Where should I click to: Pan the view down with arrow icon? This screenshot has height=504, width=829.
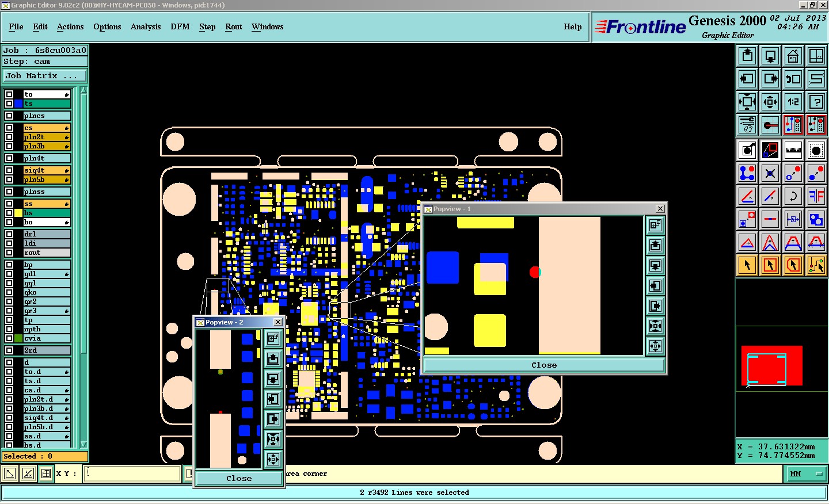click(x=770, y=56)
